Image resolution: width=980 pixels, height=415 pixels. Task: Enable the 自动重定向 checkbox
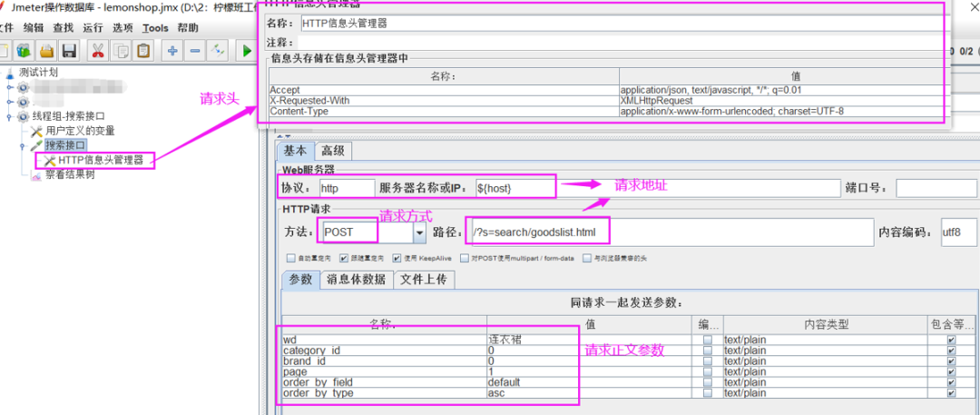click(290, 258)
